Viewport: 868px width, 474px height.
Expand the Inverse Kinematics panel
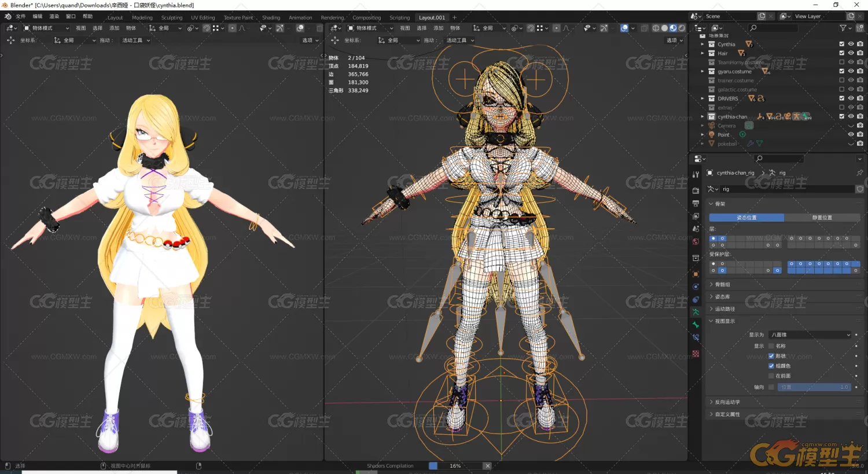pyautogui.click(x=785, y=402)
